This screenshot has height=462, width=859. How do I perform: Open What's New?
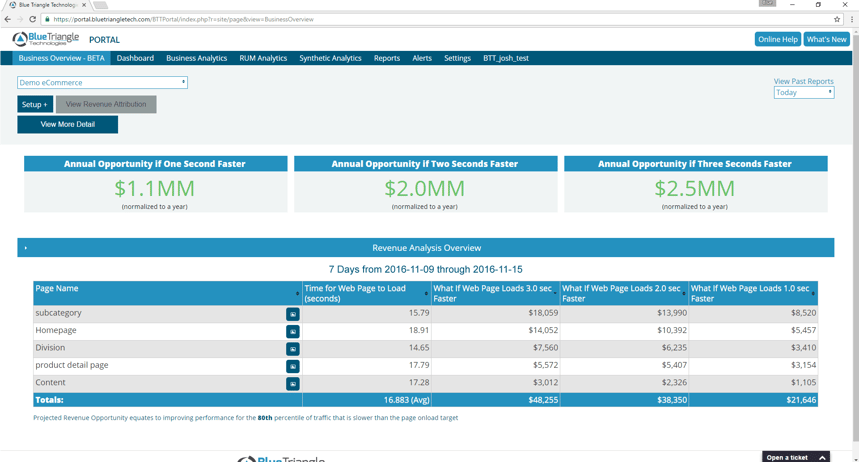[827, 39]
